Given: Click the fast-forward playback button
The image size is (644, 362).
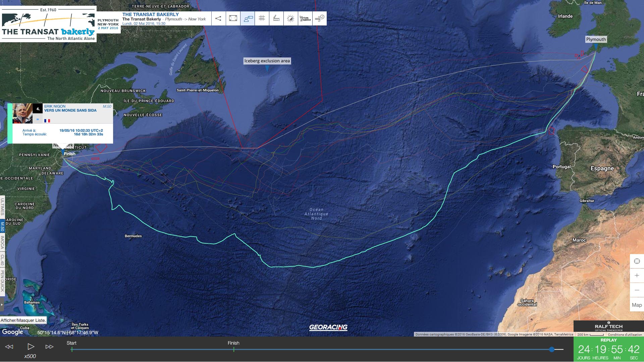Looking at the screenshot, I should click(49, 347).
